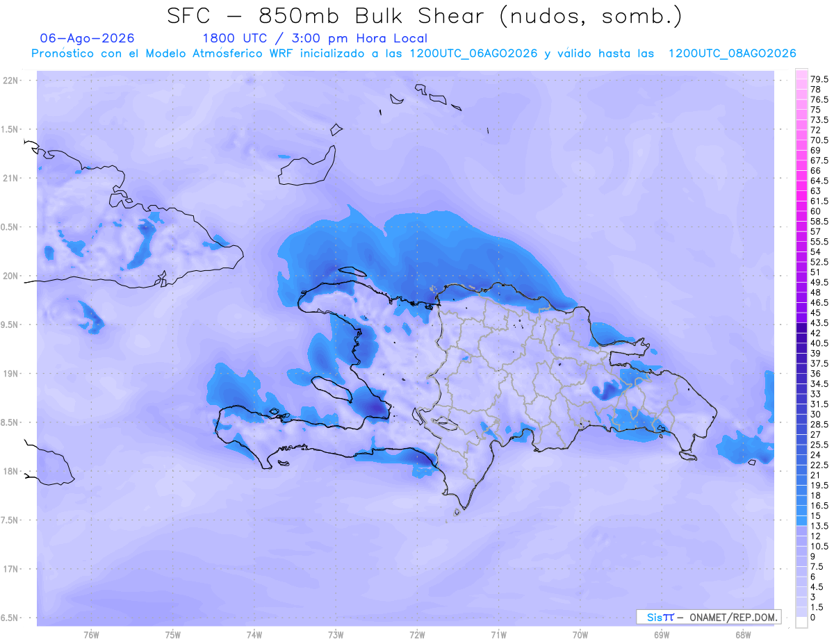Click the "79.5" colorbar value
This screenshot has height=644, width=834.
[819, 80]
